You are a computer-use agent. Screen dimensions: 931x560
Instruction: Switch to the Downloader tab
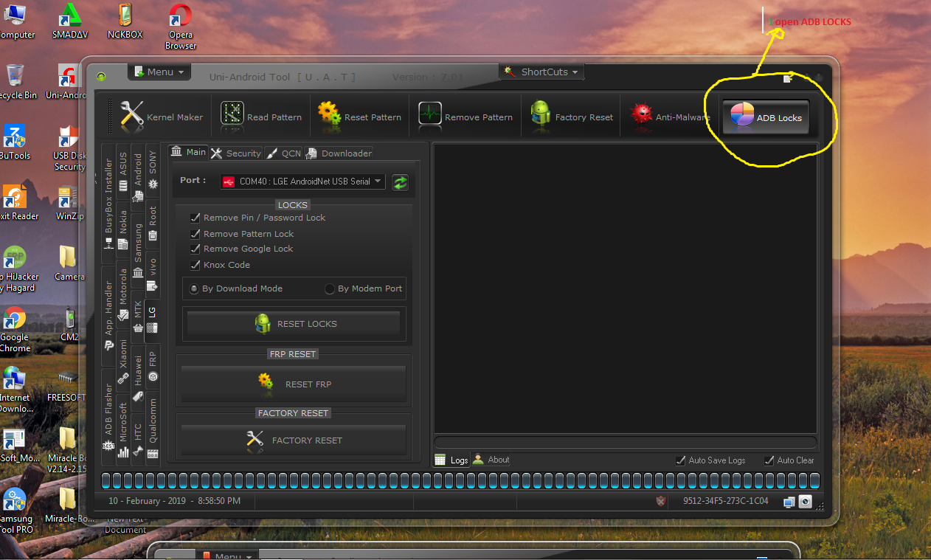point(339,153)
